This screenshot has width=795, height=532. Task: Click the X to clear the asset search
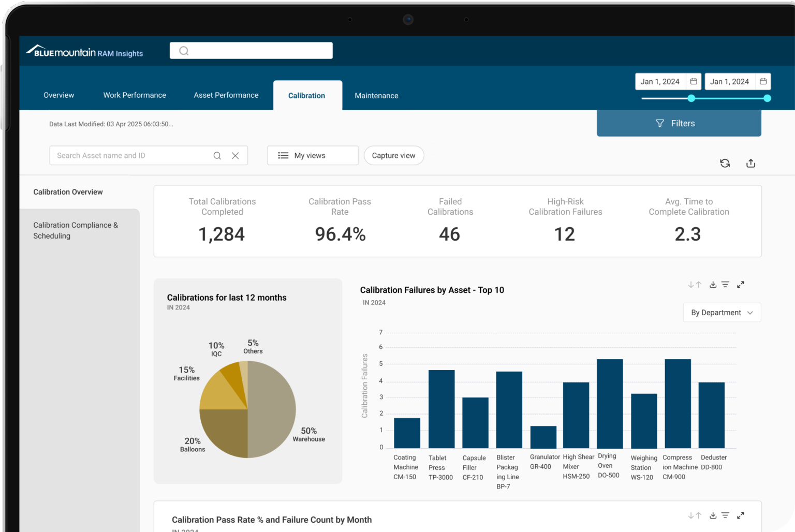235,155
